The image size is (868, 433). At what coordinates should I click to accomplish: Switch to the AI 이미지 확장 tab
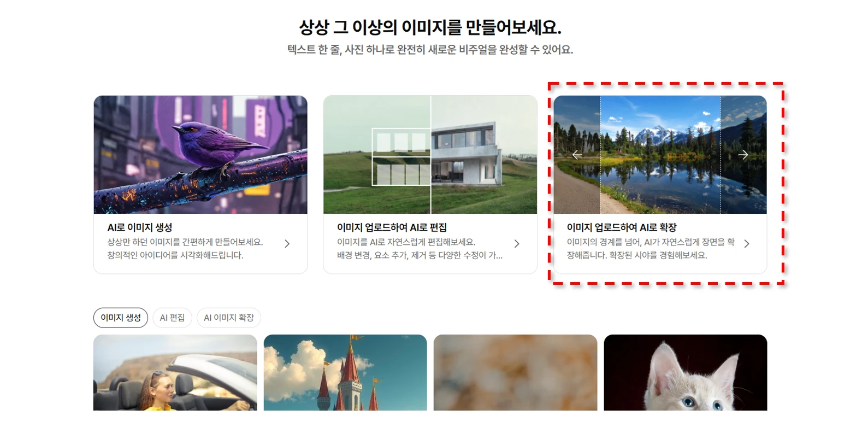pos(229,318)
